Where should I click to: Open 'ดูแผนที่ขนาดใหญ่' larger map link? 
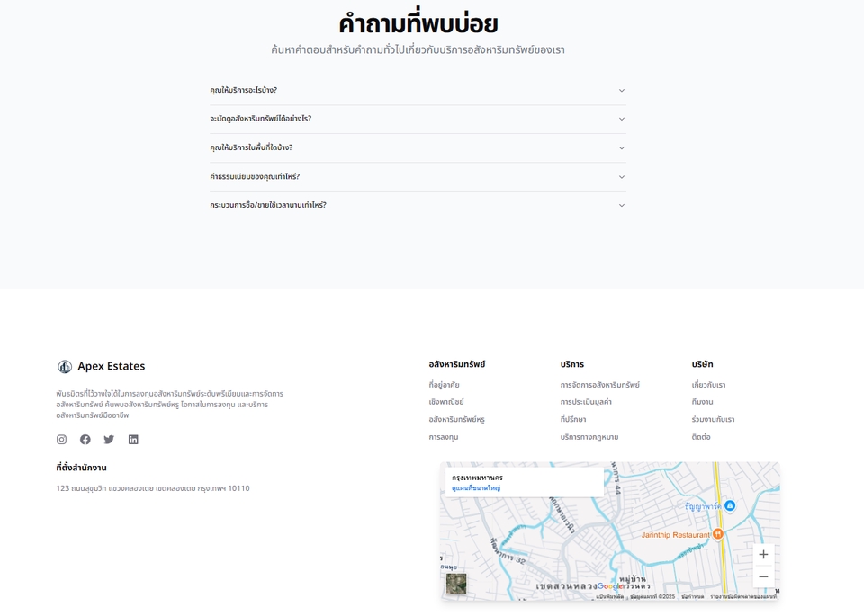476,488
